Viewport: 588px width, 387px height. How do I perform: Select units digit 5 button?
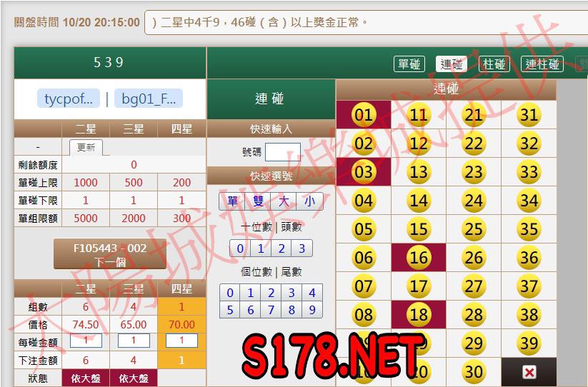tap(230, 310)
